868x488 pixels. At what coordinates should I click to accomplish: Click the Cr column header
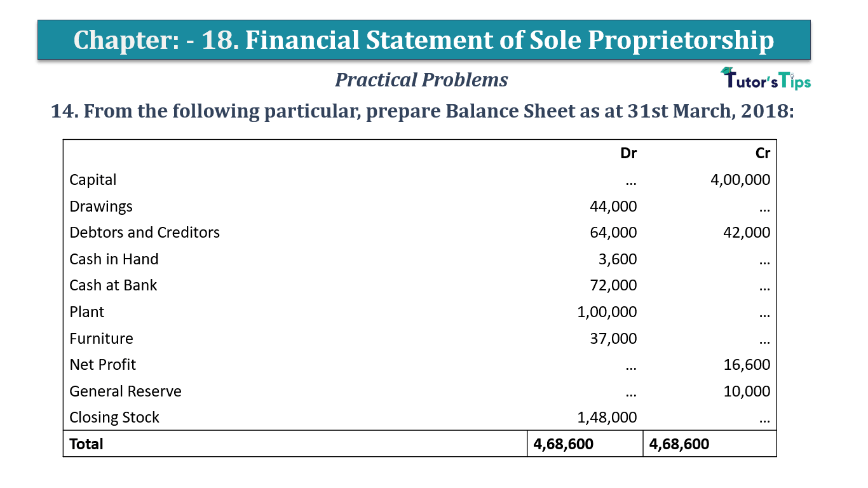[763, 153]
